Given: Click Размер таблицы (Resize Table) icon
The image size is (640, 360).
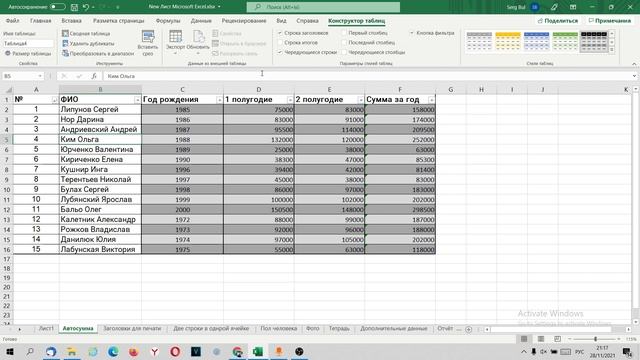Looking at the screenshot, I should [x=7, y=53].
